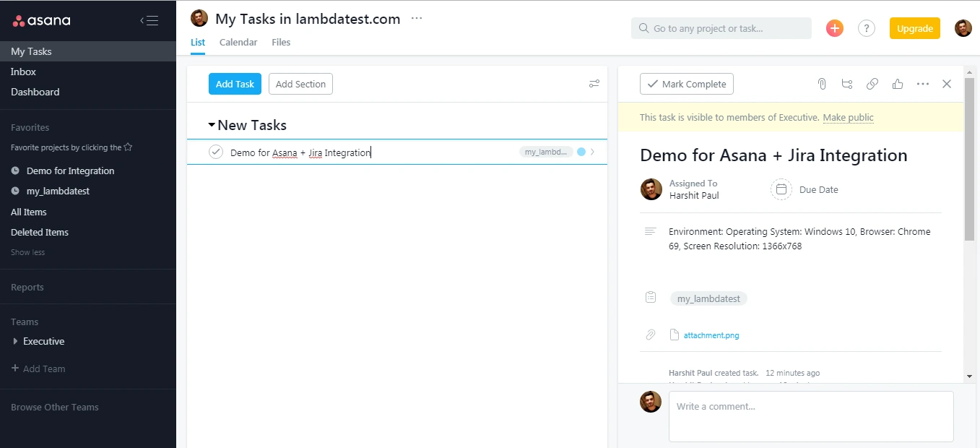Click the blue status dot on the task row
Viewport: 980px width, 448px height.
coord(581,152)
